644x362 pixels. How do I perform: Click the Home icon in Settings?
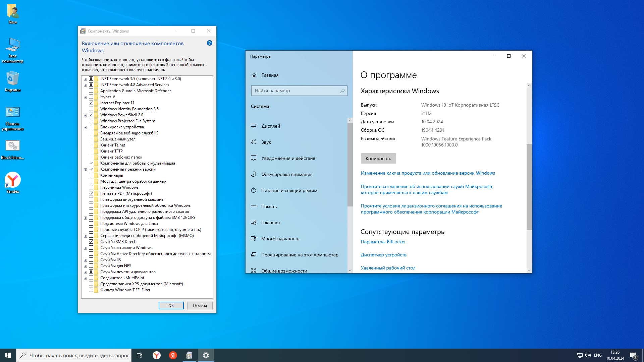(254, 75)
